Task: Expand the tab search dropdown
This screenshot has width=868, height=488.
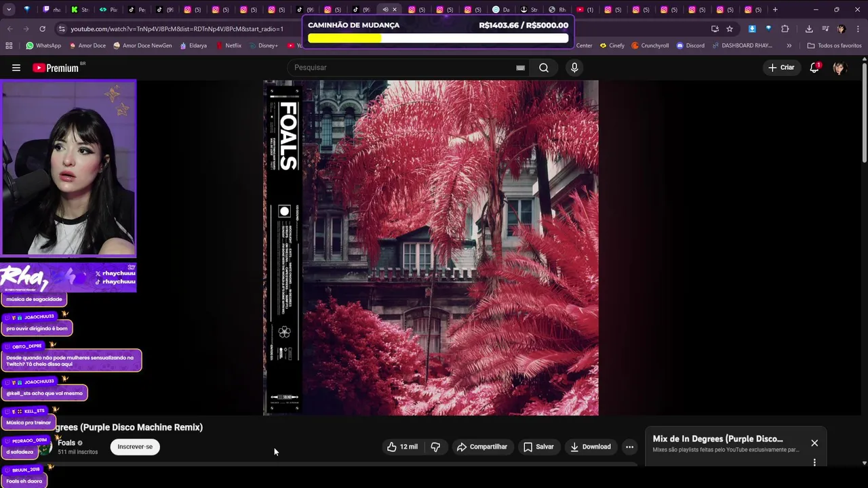Action: click(9, 9)
